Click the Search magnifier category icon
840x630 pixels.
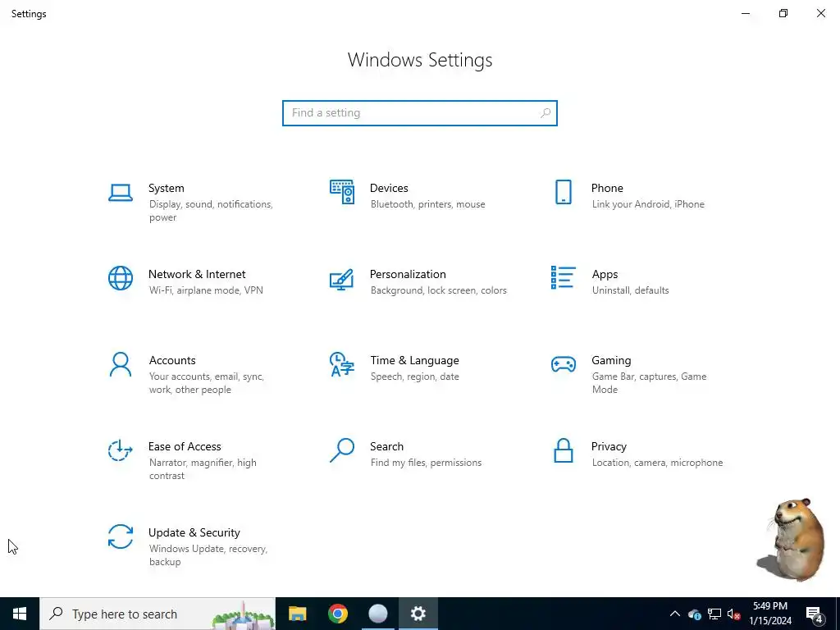click(342, 450)
